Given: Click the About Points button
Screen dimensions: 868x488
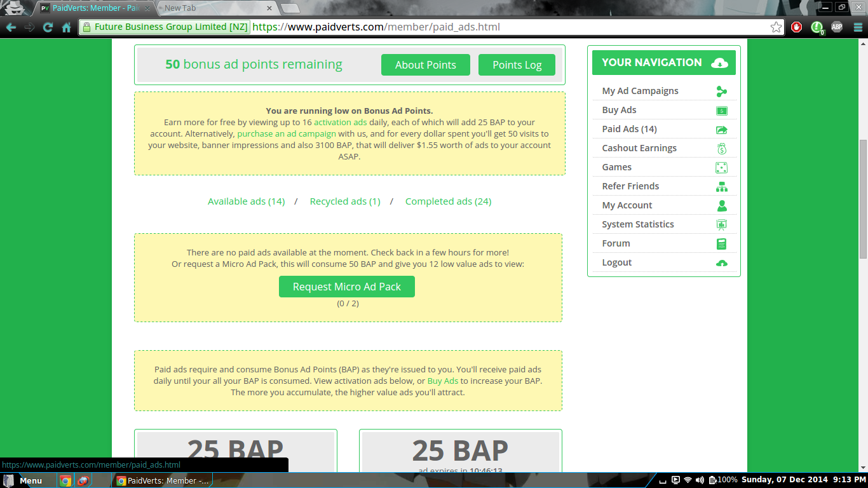Looking at the screenshot, I should coord(426,65).
